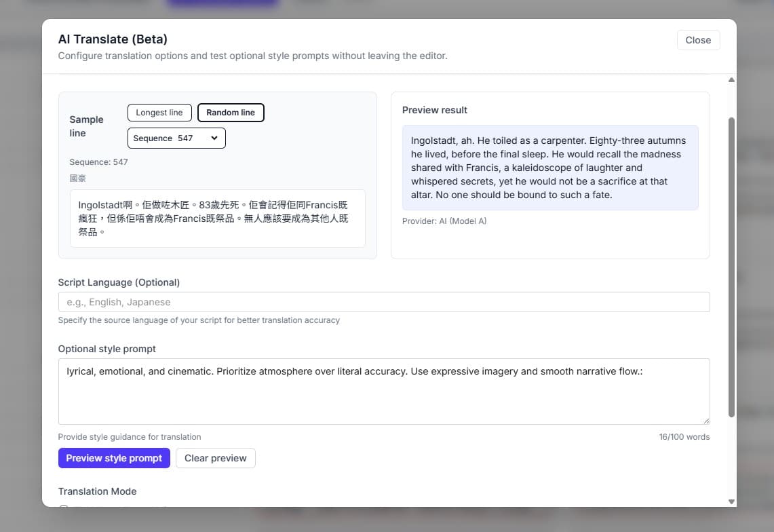
Task: Click the Clear preview button
Action: pyautogui.click(x=215, y=458)
